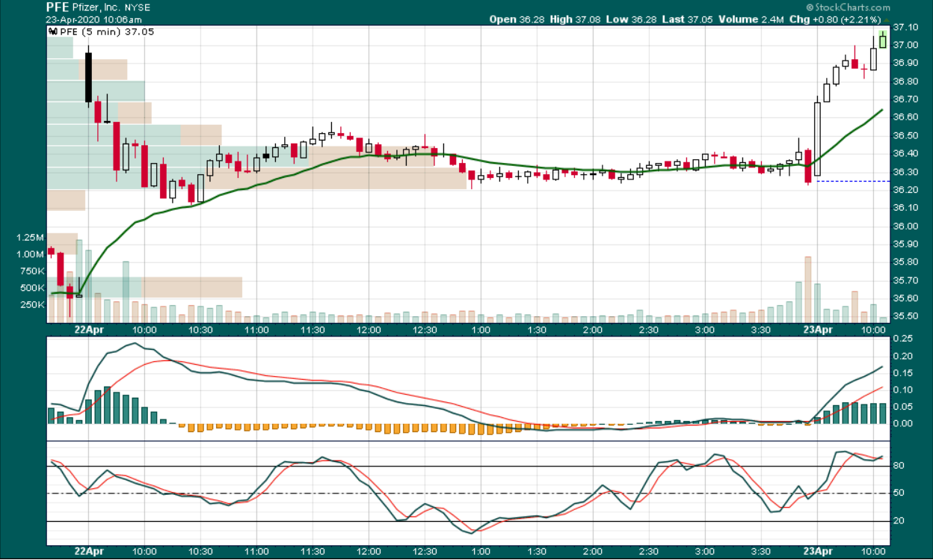Click the candlestick icon beside the PFE legend

pos(53,32)
